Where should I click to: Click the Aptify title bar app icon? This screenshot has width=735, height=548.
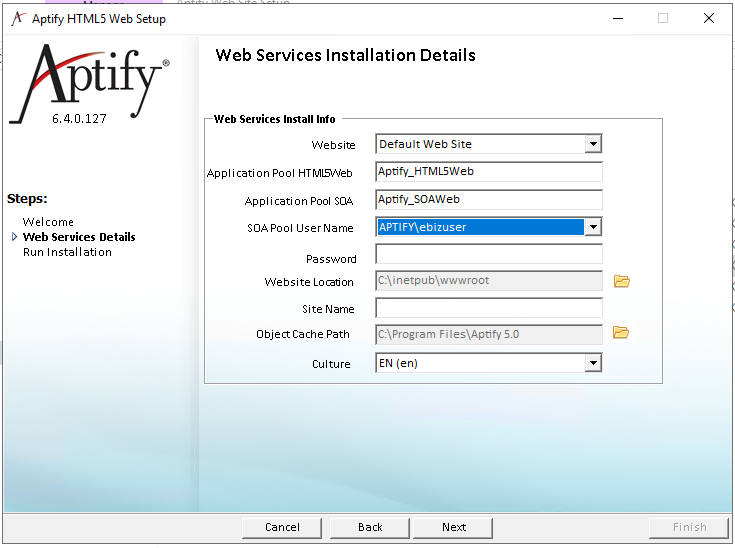click(x=18, y=19)
